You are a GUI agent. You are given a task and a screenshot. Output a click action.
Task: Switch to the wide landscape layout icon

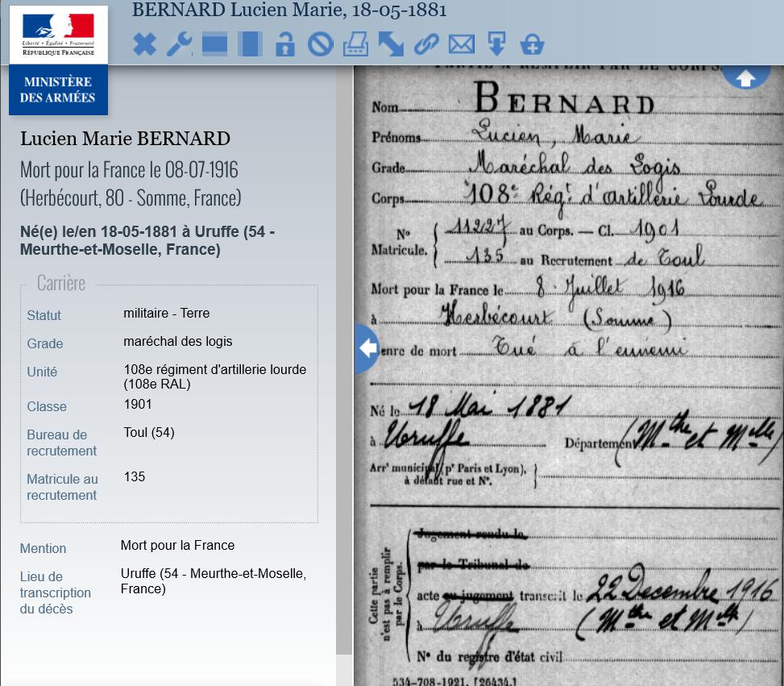215,44
